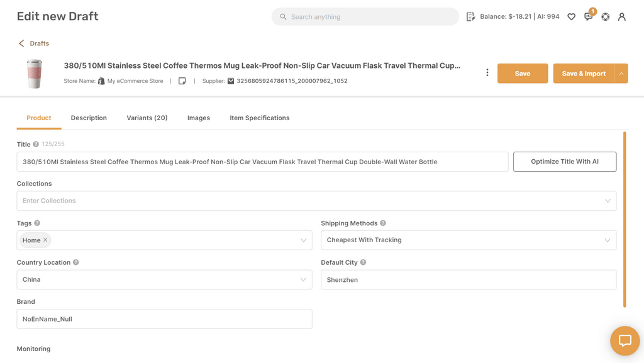644x363 pixels.
Task: Show help for Title field
Action: (36, 144)
